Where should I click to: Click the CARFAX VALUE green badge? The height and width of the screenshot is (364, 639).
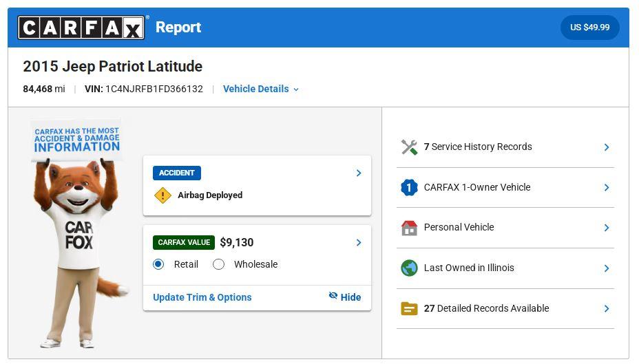184,242
